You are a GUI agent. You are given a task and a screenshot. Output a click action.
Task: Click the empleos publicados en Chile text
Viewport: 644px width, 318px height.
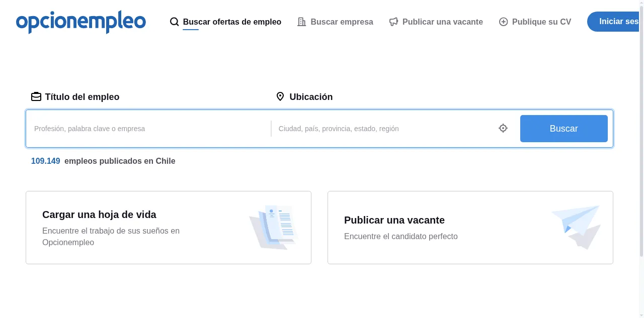120,161
